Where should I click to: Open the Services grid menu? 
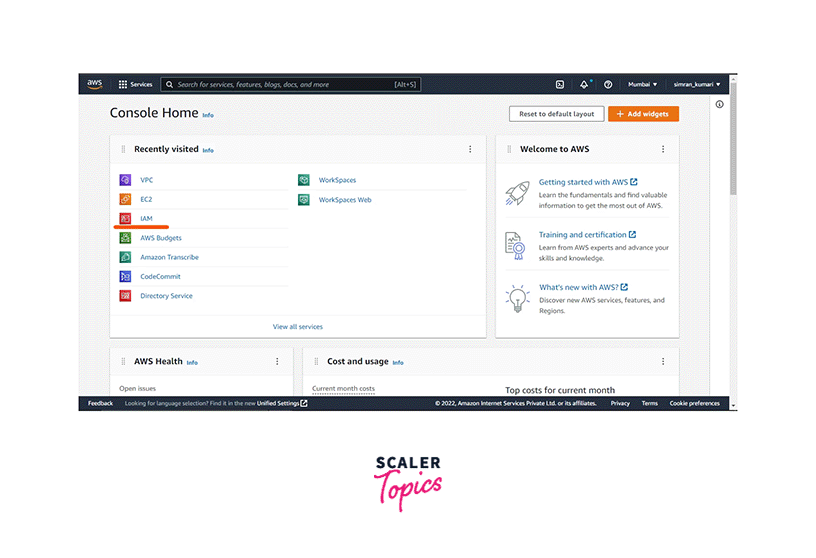pyautogui.click(x=135, y=85)
